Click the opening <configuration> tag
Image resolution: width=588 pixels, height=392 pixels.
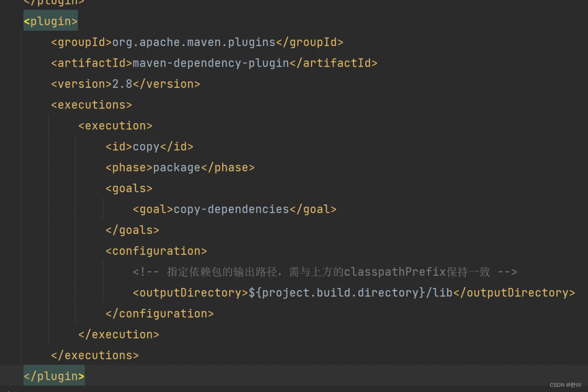coord(156,251)
